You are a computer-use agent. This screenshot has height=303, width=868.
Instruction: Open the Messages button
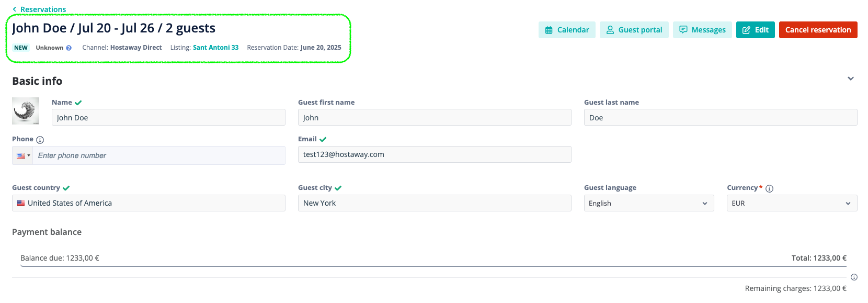coord(702,30)
